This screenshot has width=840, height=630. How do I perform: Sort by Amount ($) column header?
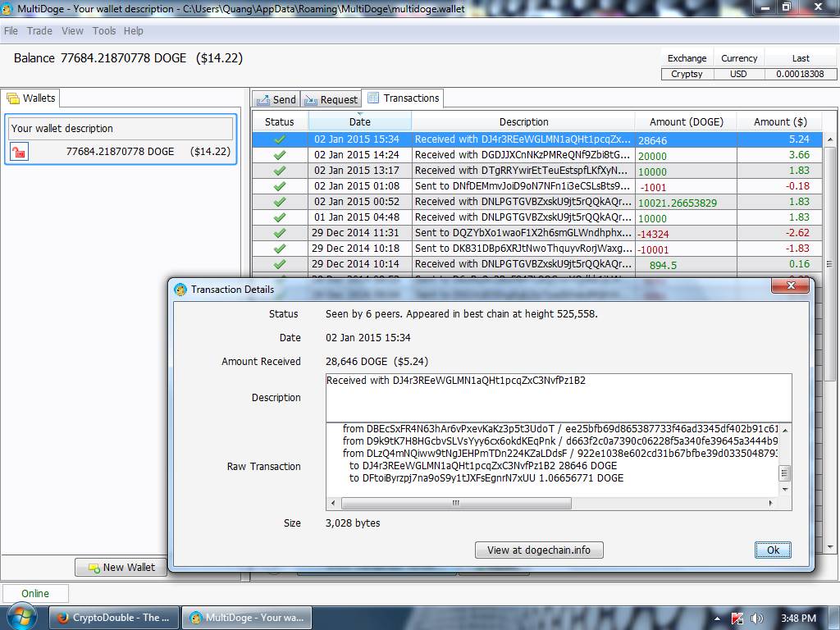pyautogui.click(x=780, y=121)
